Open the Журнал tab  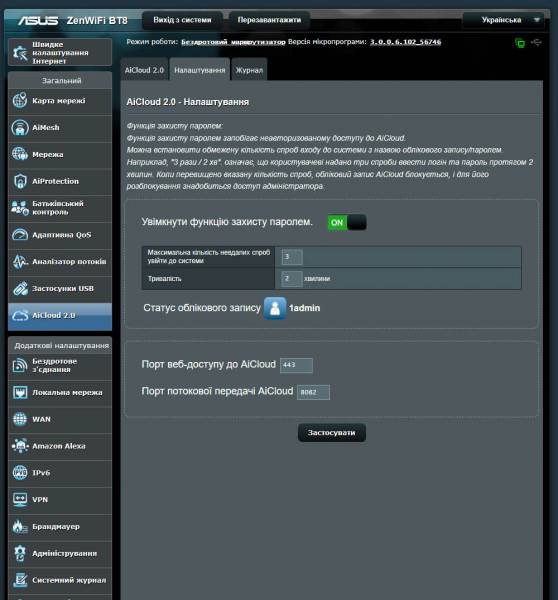249,70
